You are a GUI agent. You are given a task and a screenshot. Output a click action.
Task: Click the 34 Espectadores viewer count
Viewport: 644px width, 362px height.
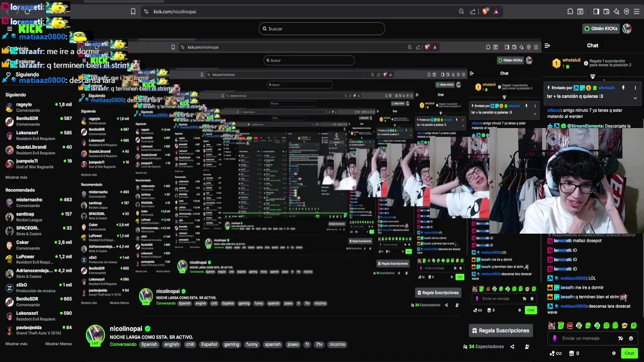(484, 346)
